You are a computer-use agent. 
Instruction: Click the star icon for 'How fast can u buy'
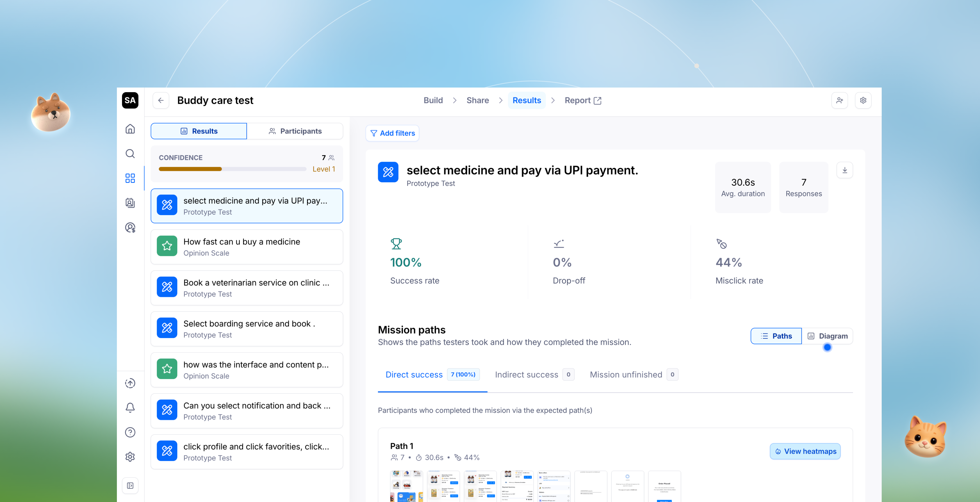(x=167, y=246)
